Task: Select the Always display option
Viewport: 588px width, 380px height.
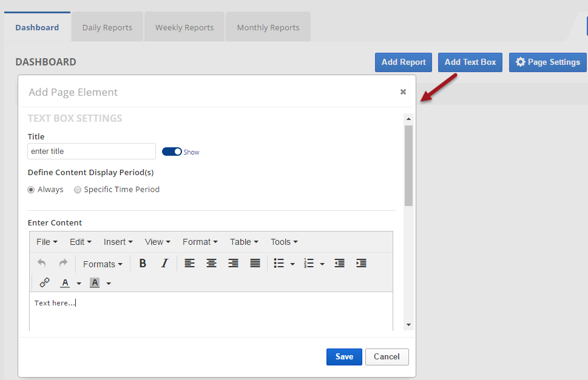Action: point(32,190)
